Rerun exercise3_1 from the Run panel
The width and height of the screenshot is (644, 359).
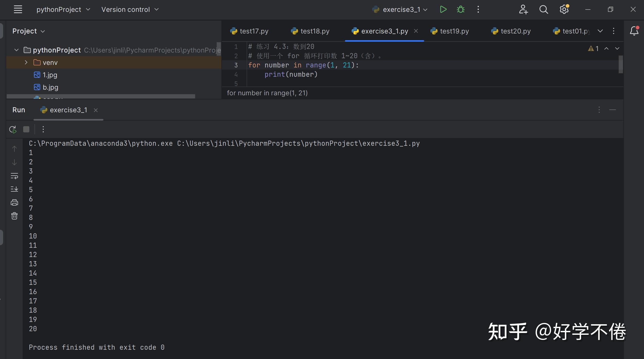[x=13, y=129]
